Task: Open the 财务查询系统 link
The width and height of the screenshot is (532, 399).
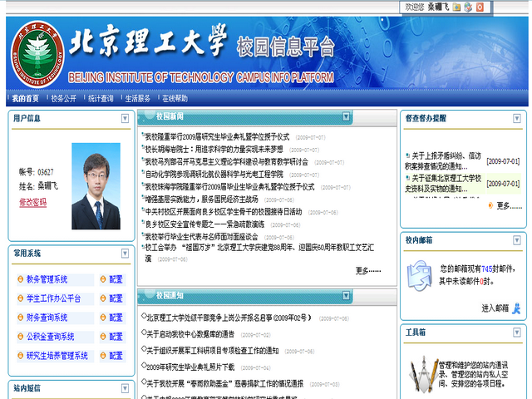Action: pos(47,318)
